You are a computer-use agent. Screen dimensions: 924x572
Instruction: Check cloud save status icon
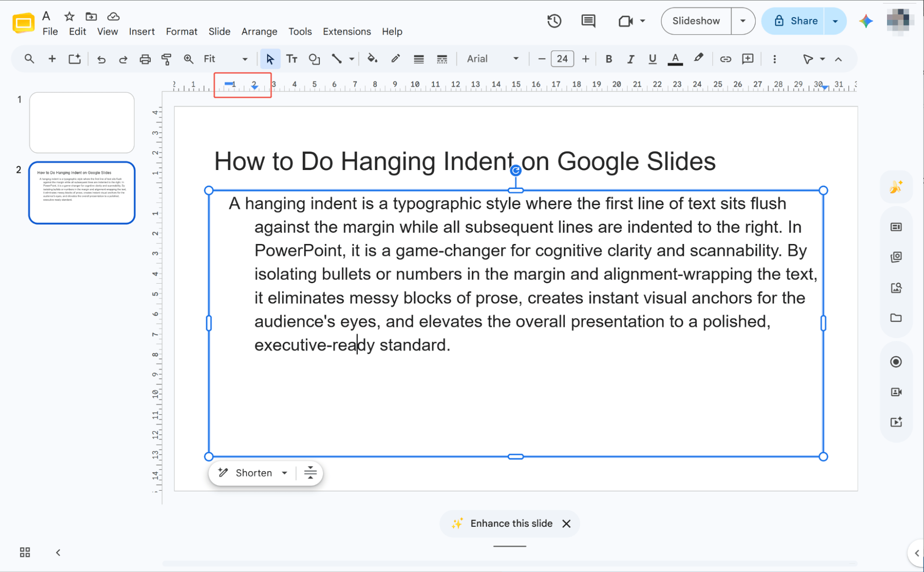pos(113,17)
